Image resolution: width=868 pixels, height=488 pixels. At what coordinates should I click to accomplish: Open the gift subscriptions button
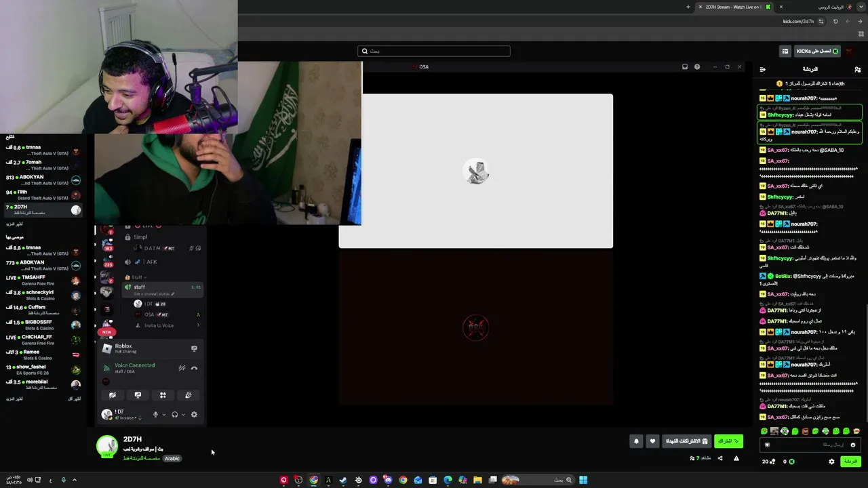click(686, 441)
